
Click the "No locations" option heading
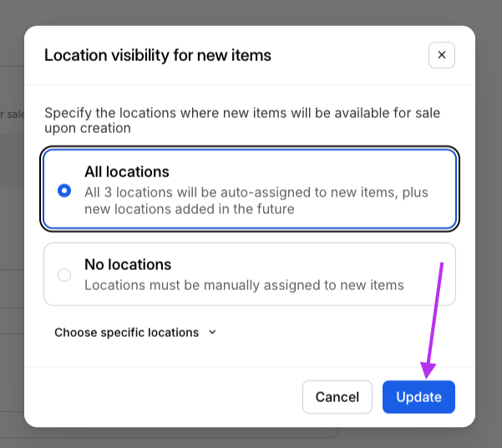pos(128,265)
